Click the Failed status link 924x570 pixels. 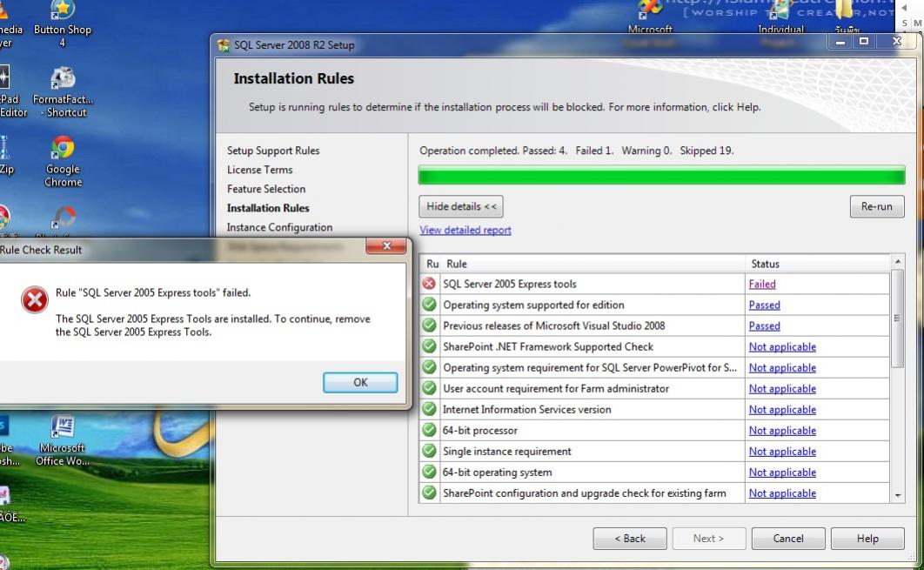tap(762, 284)
